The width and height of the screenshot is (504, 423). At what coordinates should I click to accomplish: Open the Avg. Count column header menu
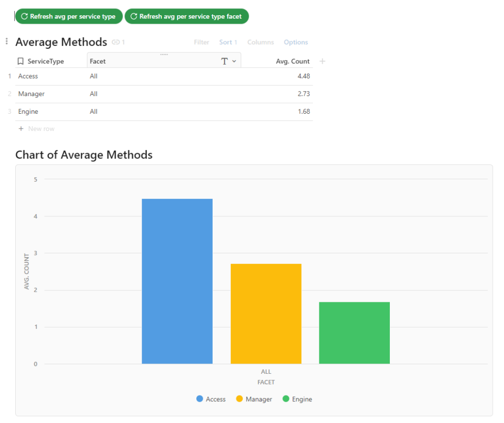[293, 62]
